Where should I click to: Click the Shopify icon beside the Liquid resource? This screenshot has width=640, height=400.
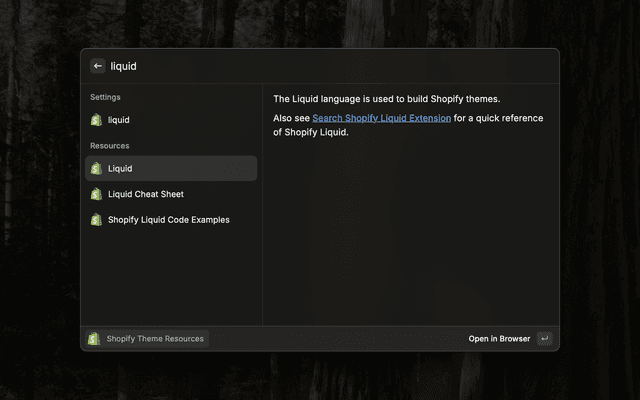point(96,169)
